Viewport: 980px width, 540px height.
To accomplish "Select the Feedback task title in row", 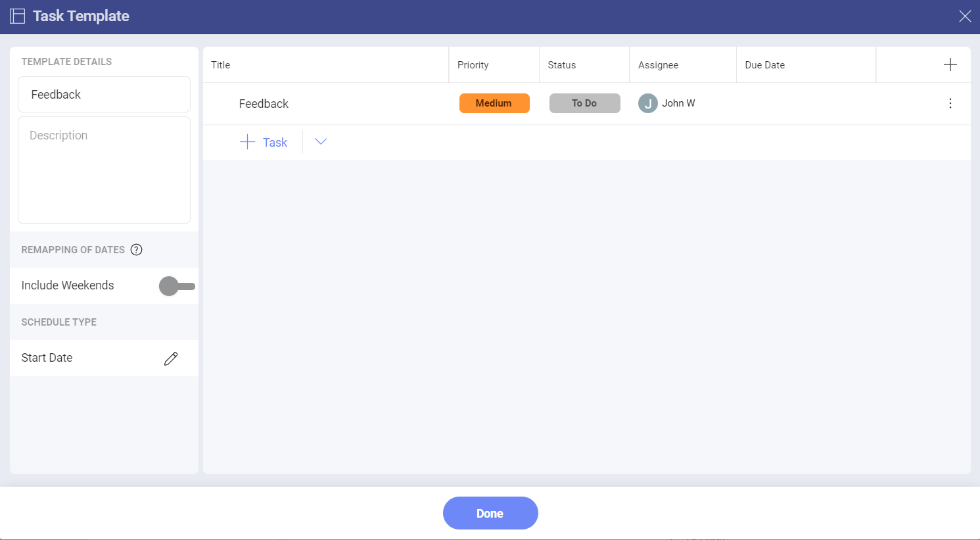I will (x=264, y=104).
